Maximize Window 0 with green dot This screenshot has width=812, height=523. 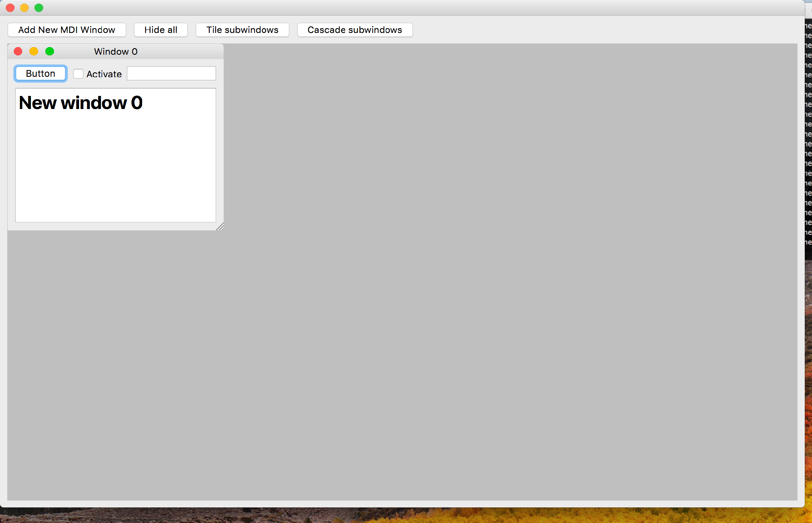coord(50,51)
